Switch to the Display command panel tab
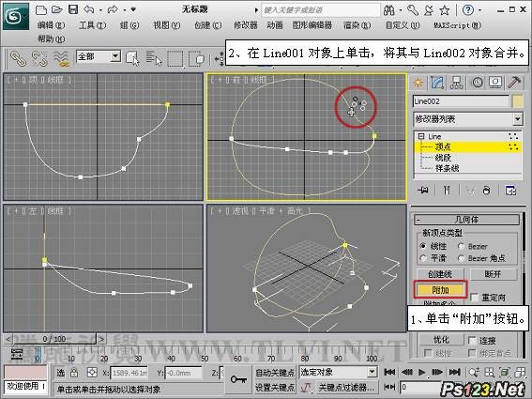Viewport: 532px width, 399px height. click(x=495, y=83)
